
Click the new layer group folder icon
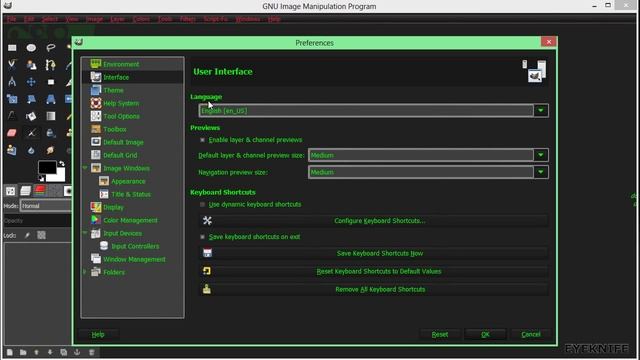coord(23,352)
